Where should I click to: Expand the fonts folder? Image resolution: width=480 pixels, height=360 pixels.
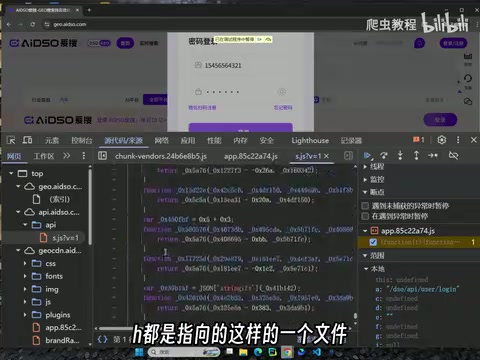click(25, 276)
